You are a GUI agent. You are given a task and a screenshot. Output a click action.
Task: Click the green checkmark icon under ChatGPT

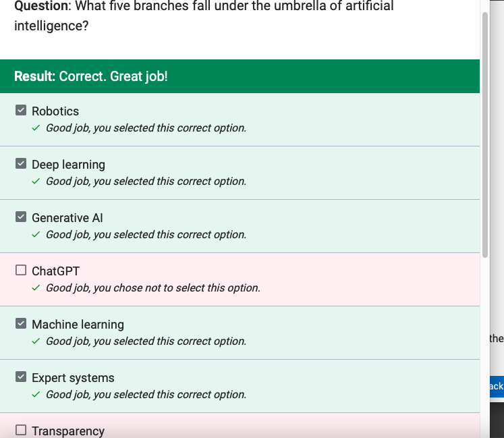point(36,288)
